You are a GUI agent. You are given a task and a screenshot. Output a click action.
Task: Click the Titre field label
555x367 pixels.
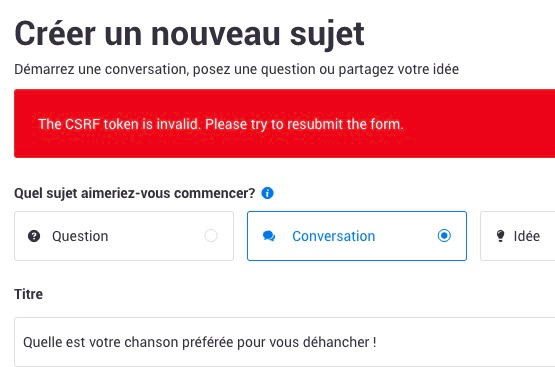tap(28, 294)
